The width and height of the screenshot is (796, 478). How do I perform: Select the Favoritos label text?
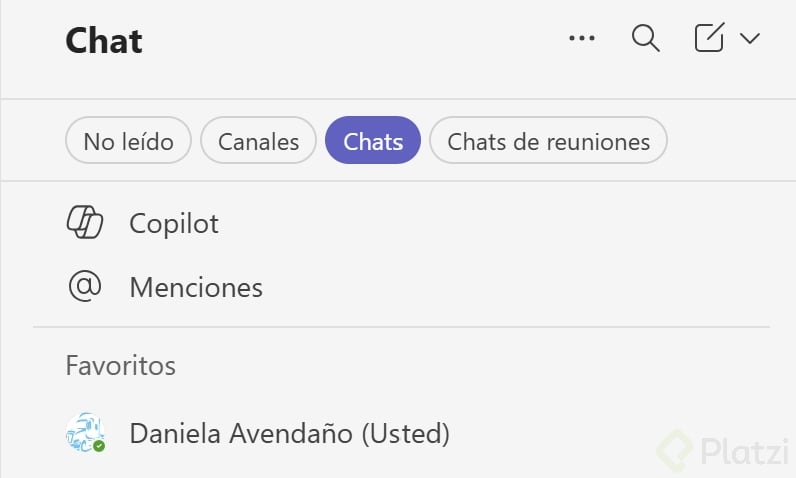tap(121, 366)
